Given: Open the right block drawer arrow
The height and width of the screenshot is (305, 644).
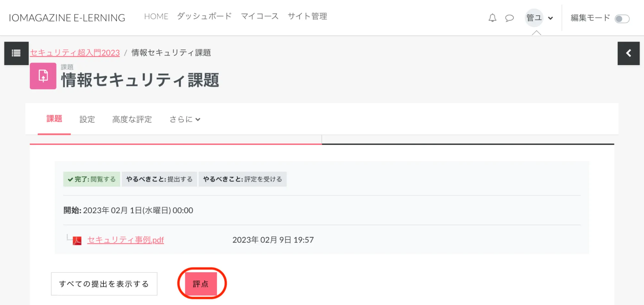Looking at the screenshot, I should click(628, 53).
